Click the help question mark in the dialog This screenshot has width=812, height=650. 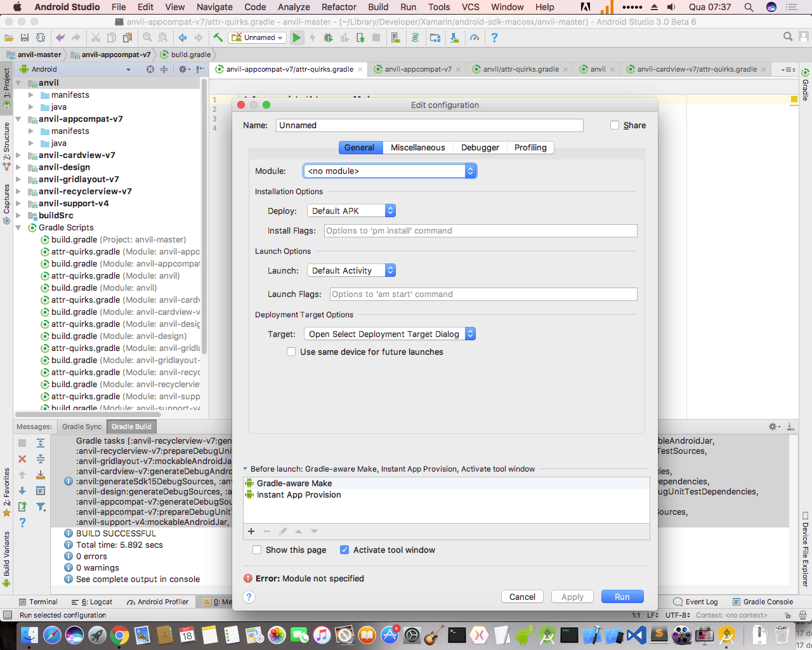pos(249,597)
